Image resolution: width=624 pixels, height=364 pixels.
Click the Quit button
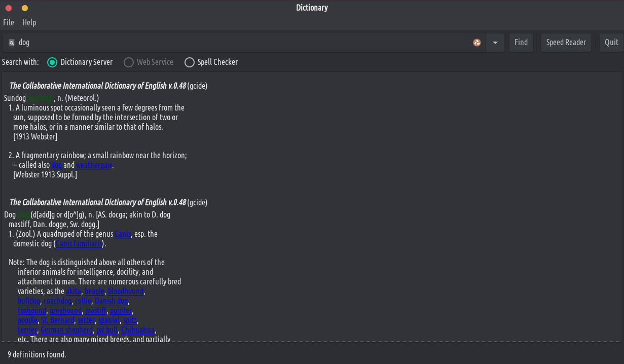pos(611,43)
